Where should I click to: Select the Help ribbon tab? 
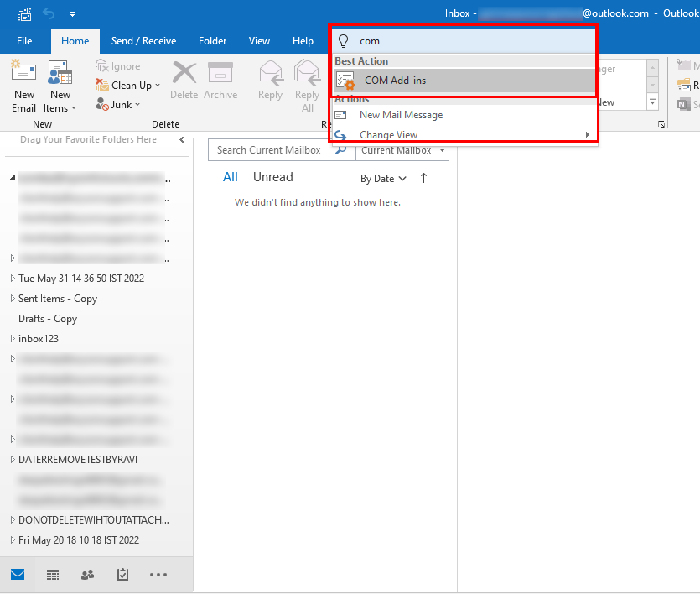303,41
